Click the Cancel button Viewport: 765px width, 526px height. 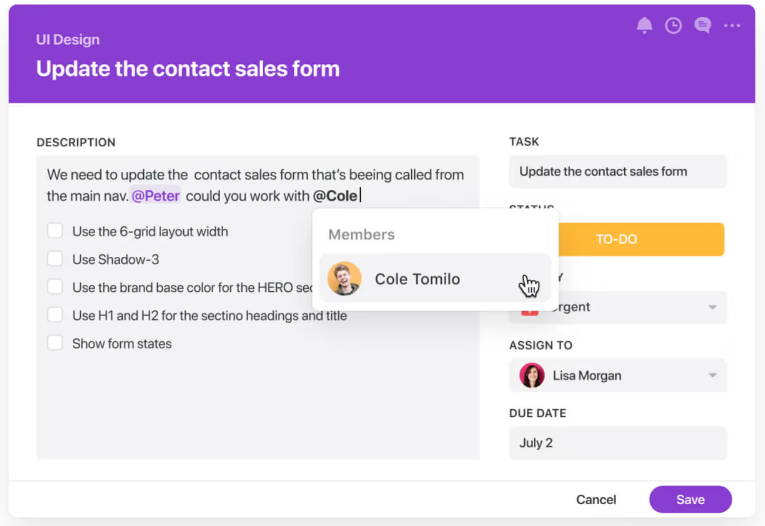coord(596,500)
